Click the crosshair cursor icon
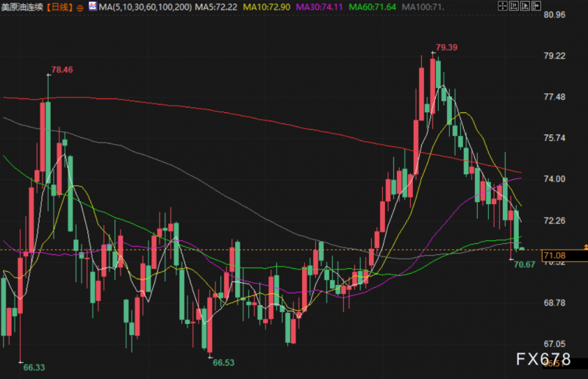The height and width of the screenshot is (379, 588). tap(503, 6)
